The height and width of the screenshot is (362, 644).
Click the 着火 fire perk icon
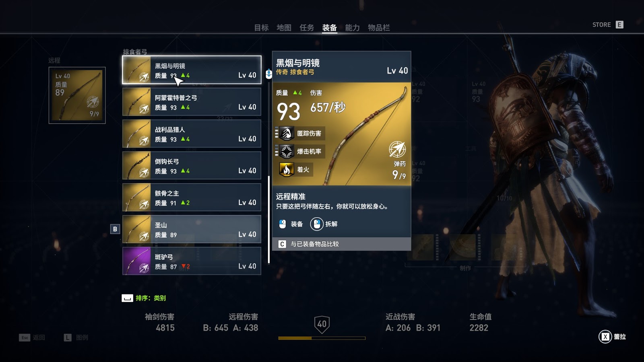click(x=287, y=169)
